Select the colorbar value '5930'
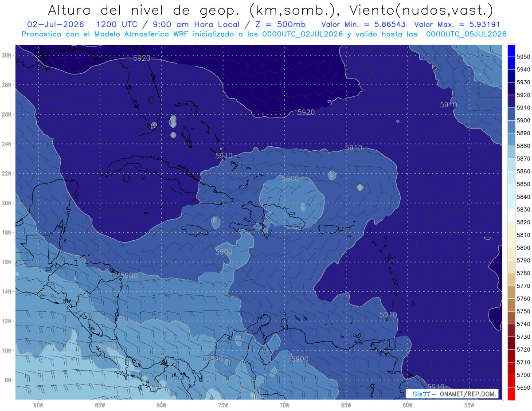Screen dimensions: 532x411 [x=524, y=82]
